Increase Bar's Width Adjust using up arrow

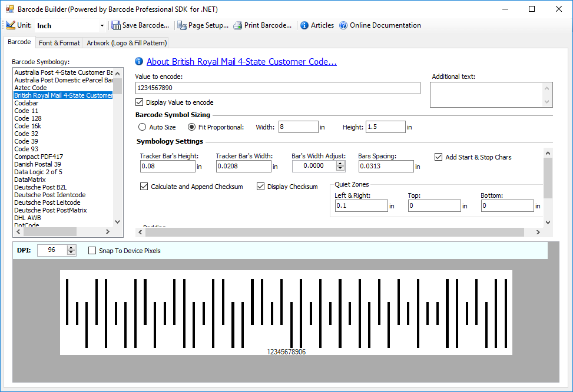click(x=340, y=163)
